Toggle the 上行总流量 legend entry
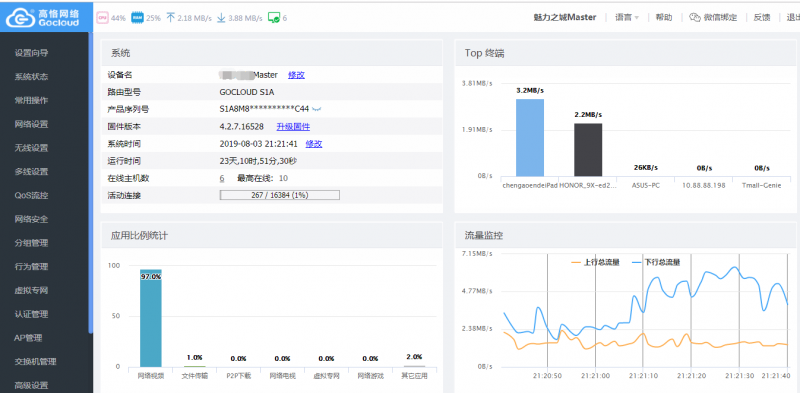This screenshot has width=800, height=393. [x=595, y=262]
